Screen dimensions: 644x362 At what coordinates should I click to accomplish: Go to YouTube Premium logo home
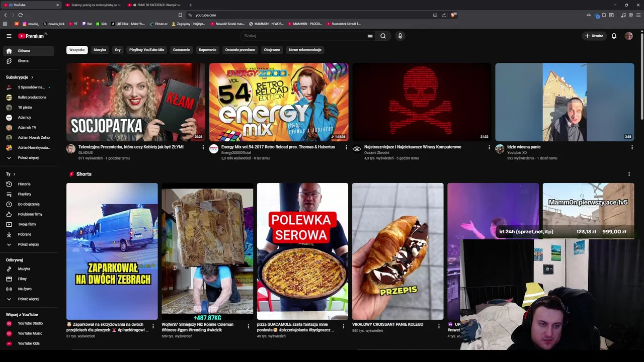[x=32, y=36]
